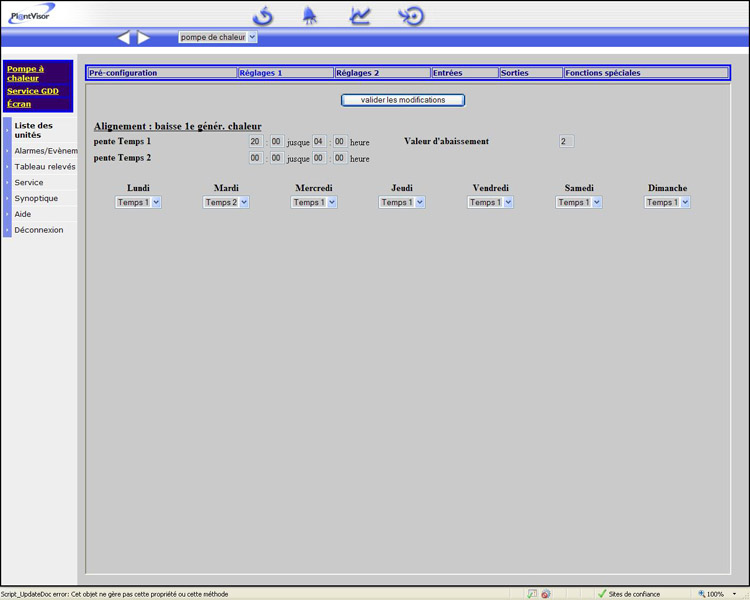Click the PlantVisor logo
750x600 pixels.
(x=32, y=13)
